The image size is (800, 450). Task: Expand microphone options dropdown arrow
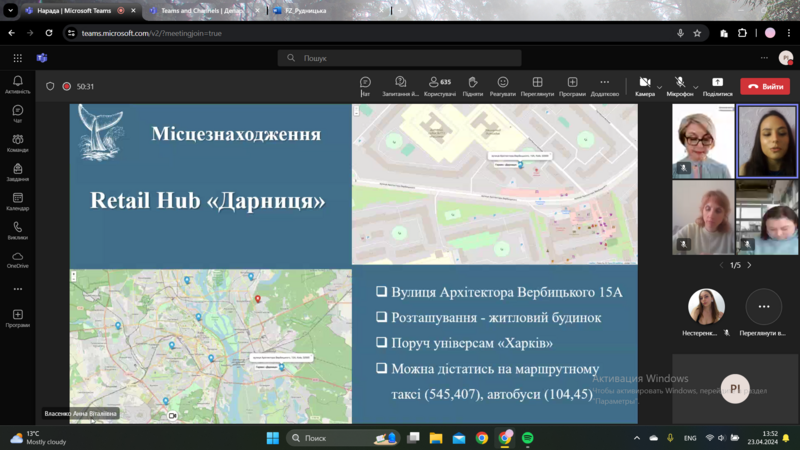click(695, 87)
